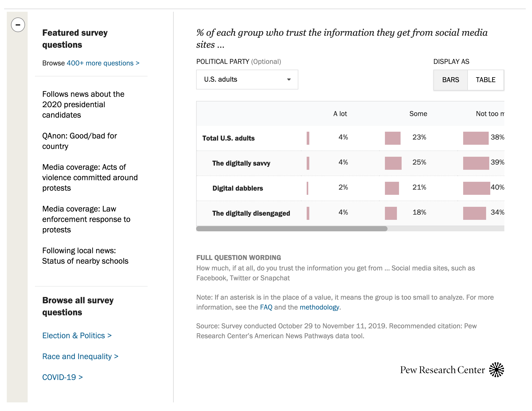The image size is (532, 411).
Task: Open the COVID-19 question category
Action: pyautogui.click(x=62, y=377)
